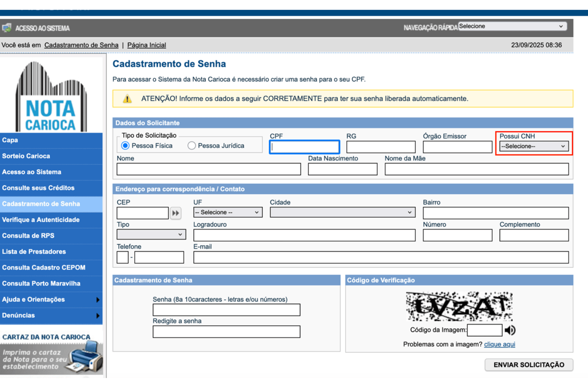Click the Nome input field

click(209, 169)
